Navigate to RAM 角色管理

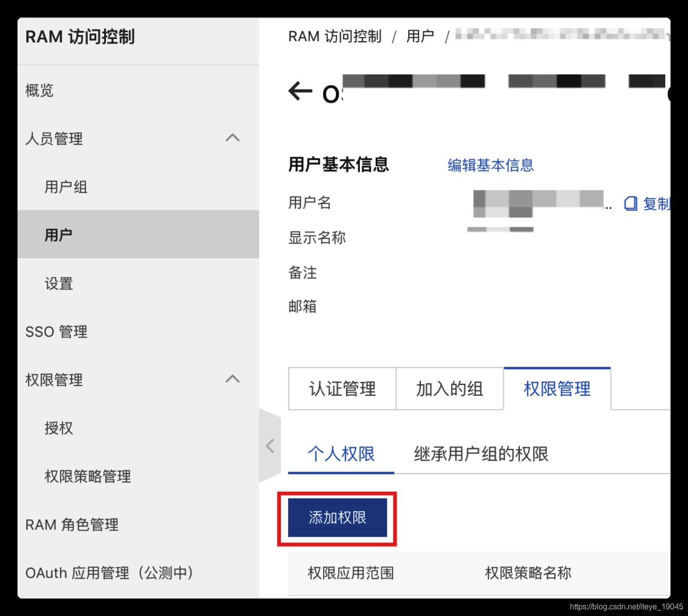(x=72, y=525)
